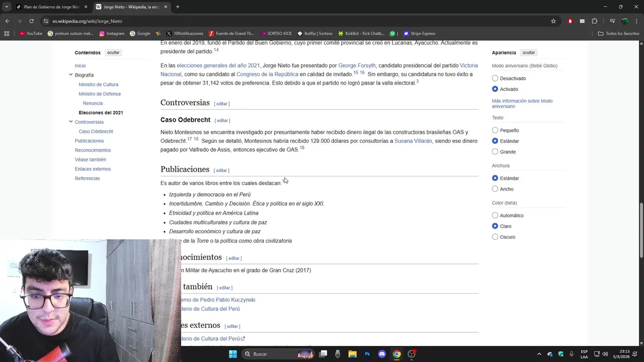Open the OBS icon on the taskbar
Image resolution: width=644 pixels, height=362 pixels.
[x=412, y=354]
